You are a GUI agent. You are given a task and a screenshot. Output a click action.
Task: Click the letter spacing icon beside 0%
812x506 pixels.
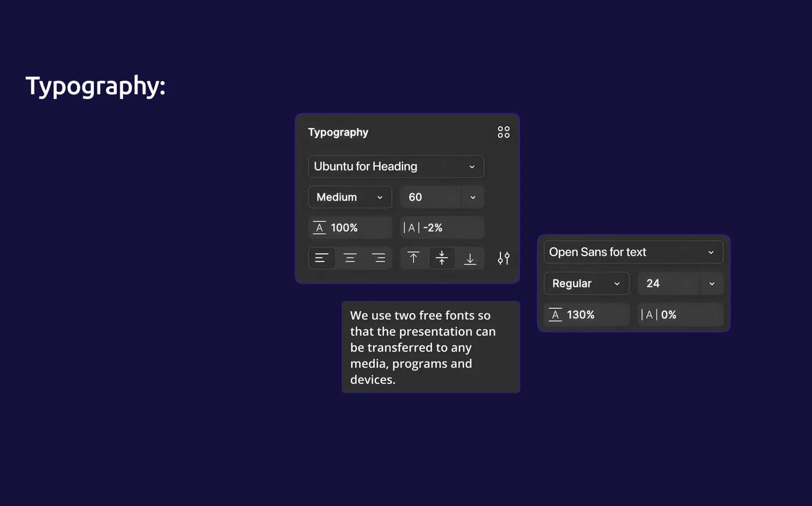click(x=649, y=315)
